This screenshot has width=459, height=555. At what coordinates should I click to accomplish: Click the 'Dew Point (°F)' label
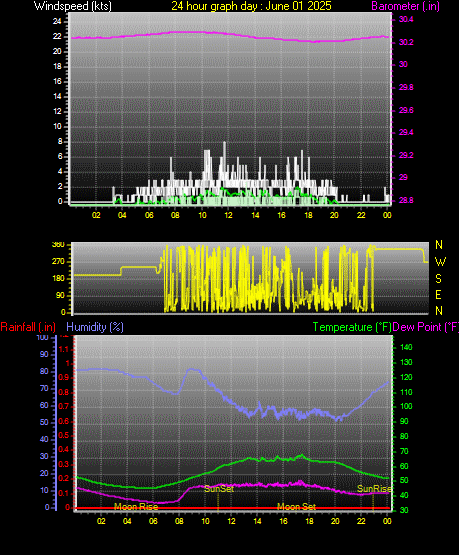coord(425,327)
